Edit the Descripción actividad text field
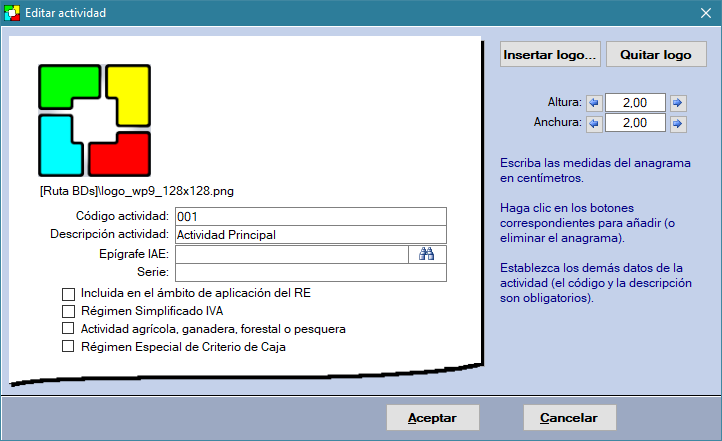 (309, 235)
